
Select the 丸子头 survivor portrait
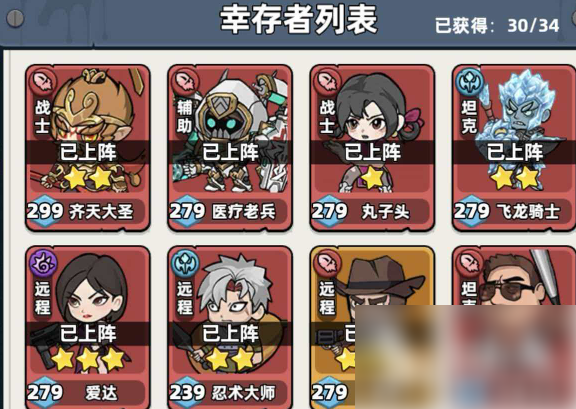(372, 148)
